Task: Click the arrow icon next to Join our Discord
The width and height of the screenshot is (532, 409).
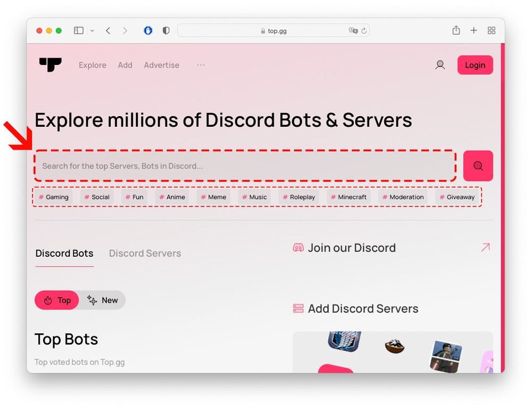Action: click(x=486, y=247)
